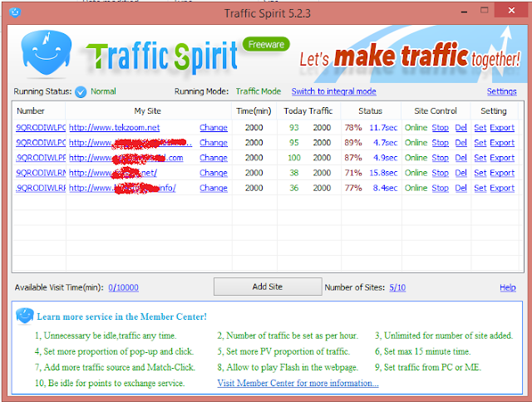
Task: Click Export in the 77% status row
Action: pos(502,188)
